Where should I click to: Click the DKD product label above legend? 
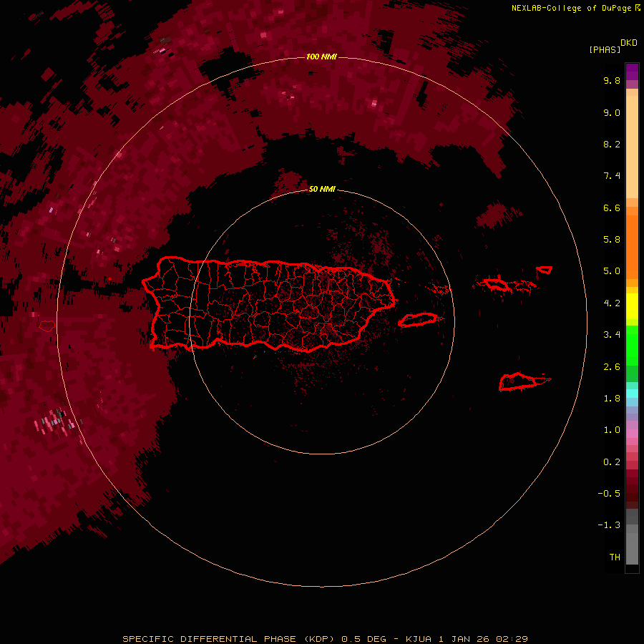629,42
